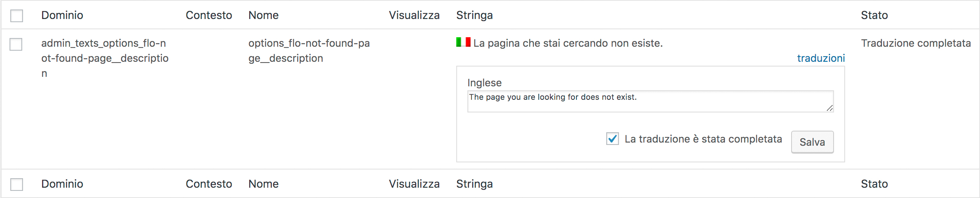Click the Italian string "La pagina che stai cercando"

click(x=568, y=43)
